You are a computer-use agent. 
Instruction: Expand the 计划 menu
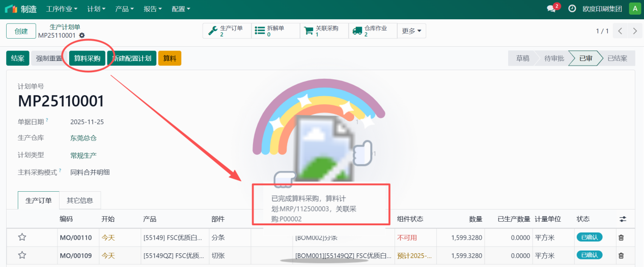(x=96, y=9)
